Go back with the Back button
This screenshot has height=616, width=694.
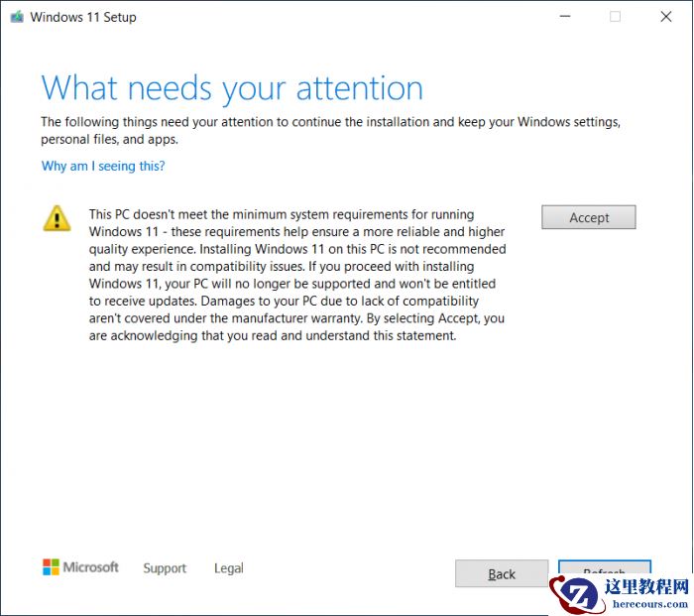[502, 574]
